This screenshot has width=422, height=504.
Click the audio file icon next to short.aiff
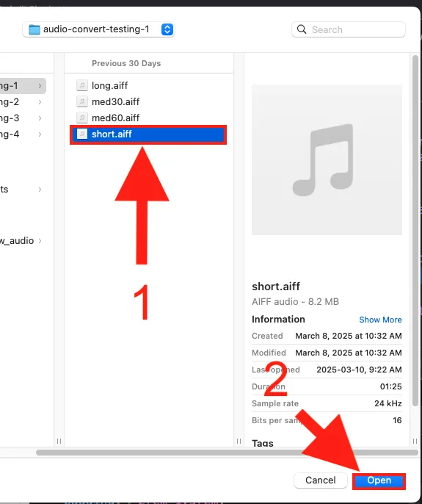(82, 134)
